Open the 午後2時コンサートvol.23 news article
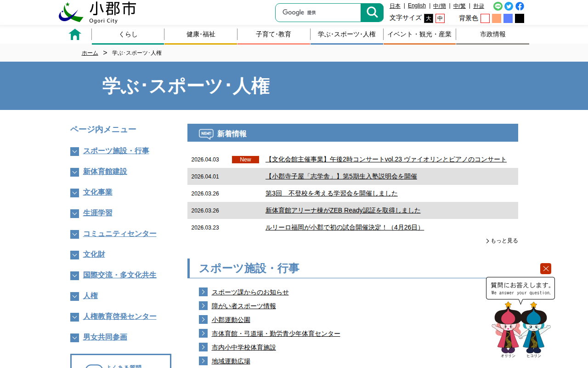 pos(386,160)
